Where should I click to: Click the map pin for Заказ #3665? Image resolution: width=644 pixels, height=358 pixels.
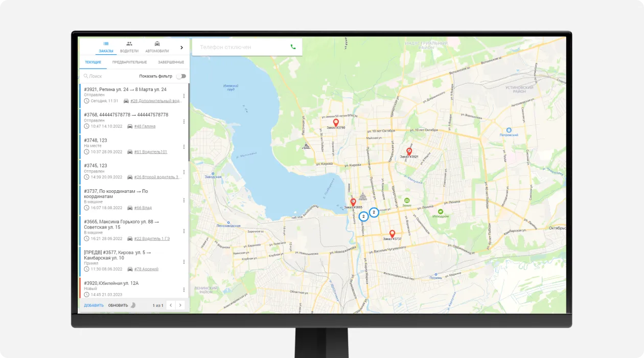(353, 202)
